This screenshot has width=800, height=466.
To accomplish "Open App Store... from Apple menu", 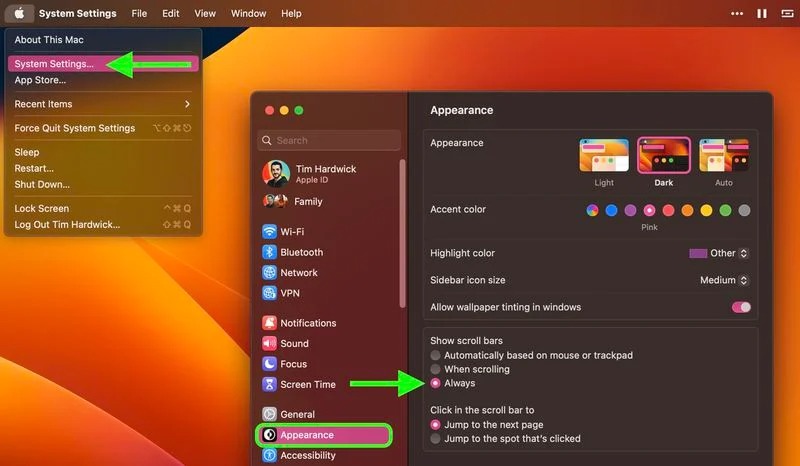I will pyautogui.click(x=103, y=80).
